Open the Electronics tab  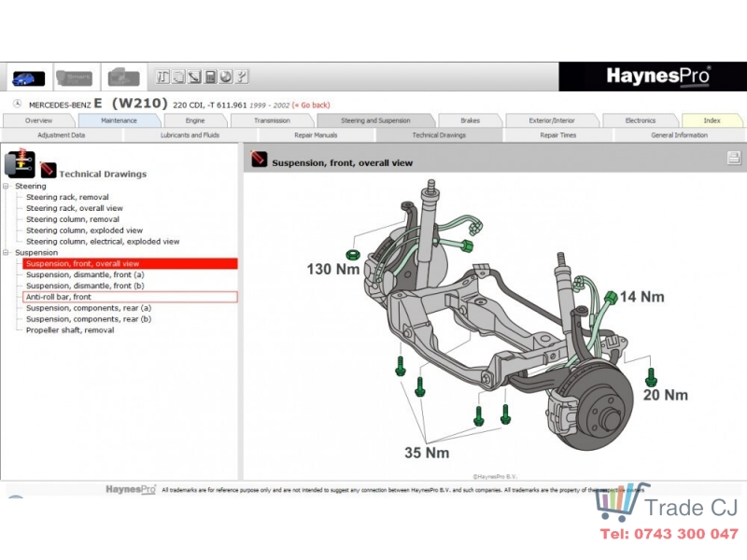641,120
